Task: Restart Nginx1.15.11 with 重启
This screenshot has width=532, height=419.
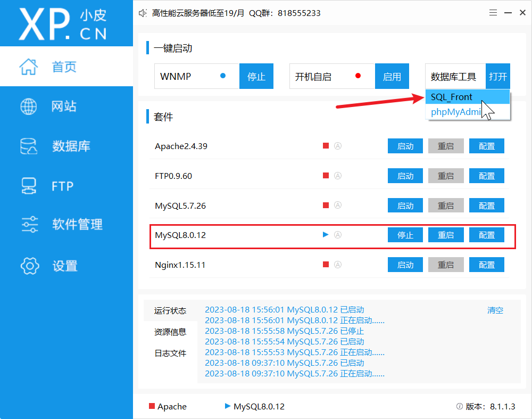Action: pos(446,265)
